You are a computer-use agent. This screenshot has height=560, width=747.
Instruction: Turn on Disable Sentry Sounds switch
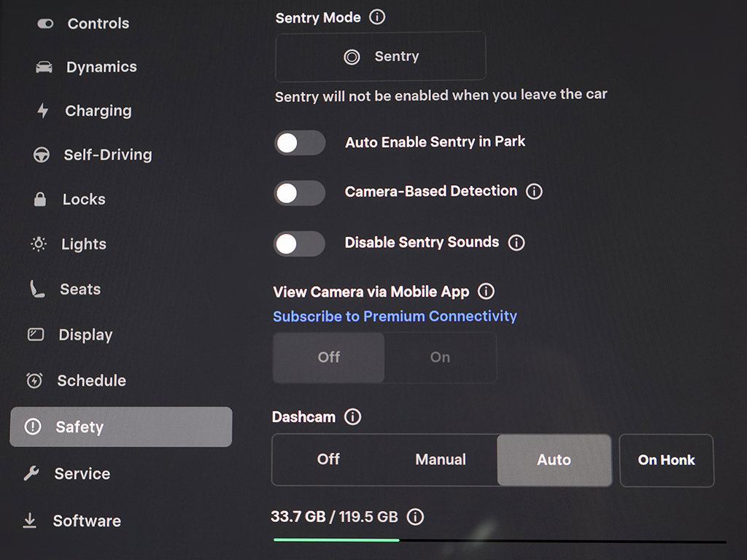coord(299,244)
